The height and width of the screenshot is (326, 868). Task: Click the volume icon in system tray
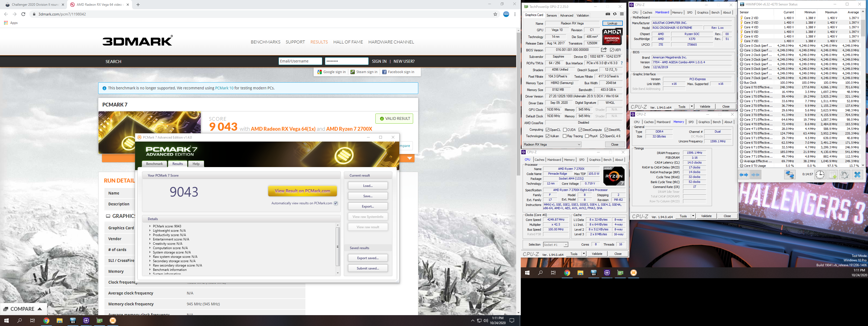(x=486, y=321)
